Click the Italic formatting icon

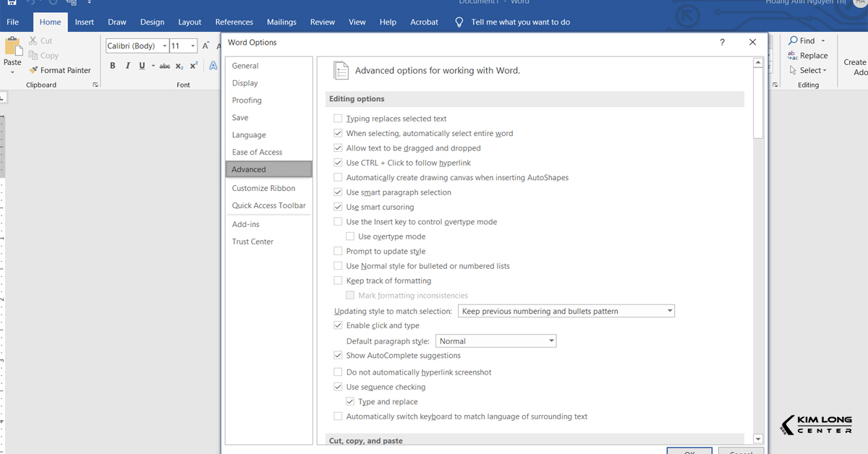(x=127, y=66)
